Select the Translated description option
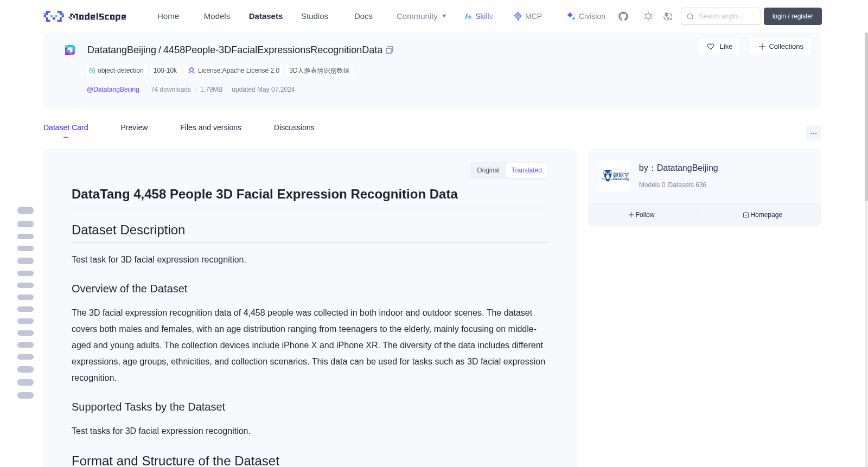 [x=526, y=170]
